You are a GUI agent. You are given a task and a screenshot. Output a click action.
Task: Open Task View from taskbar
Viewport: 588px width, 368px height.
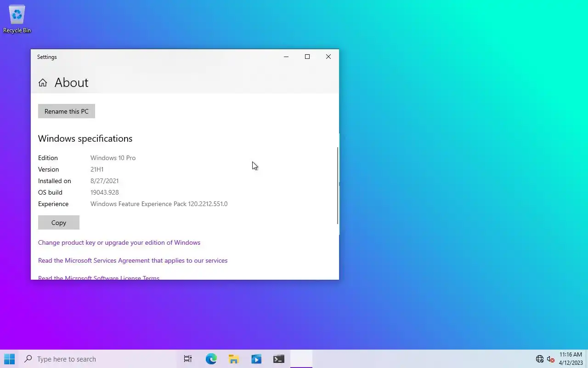pos(188,359)
